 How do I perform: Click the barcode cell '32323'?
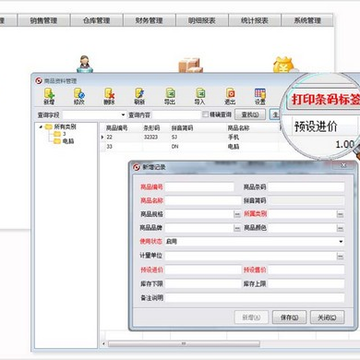click(151, 137)
